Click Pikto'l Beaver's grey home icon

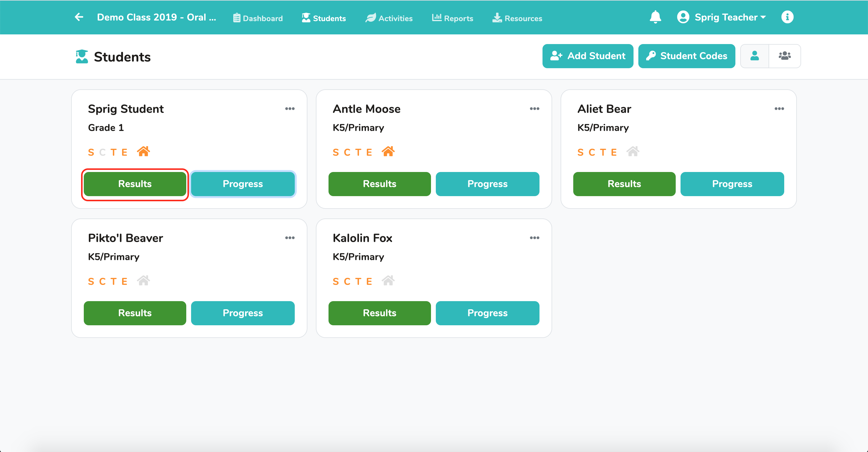pos(143,281)
